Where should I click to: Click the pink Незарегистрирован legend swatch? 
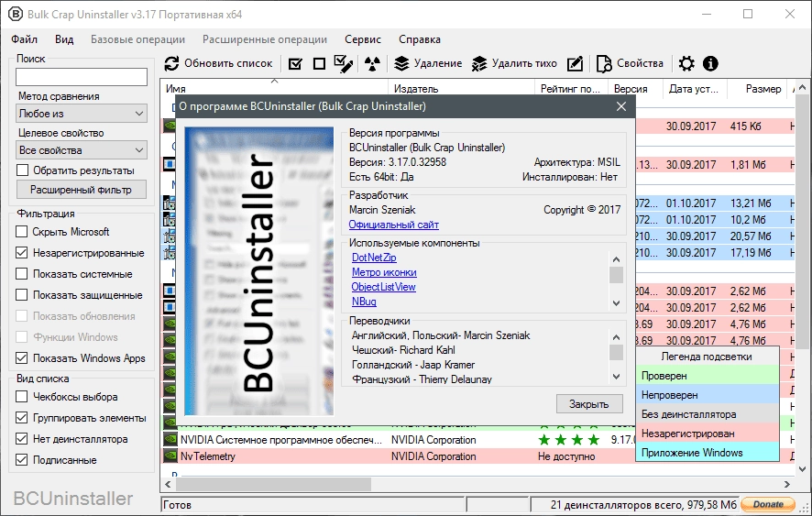coord(708,434)
